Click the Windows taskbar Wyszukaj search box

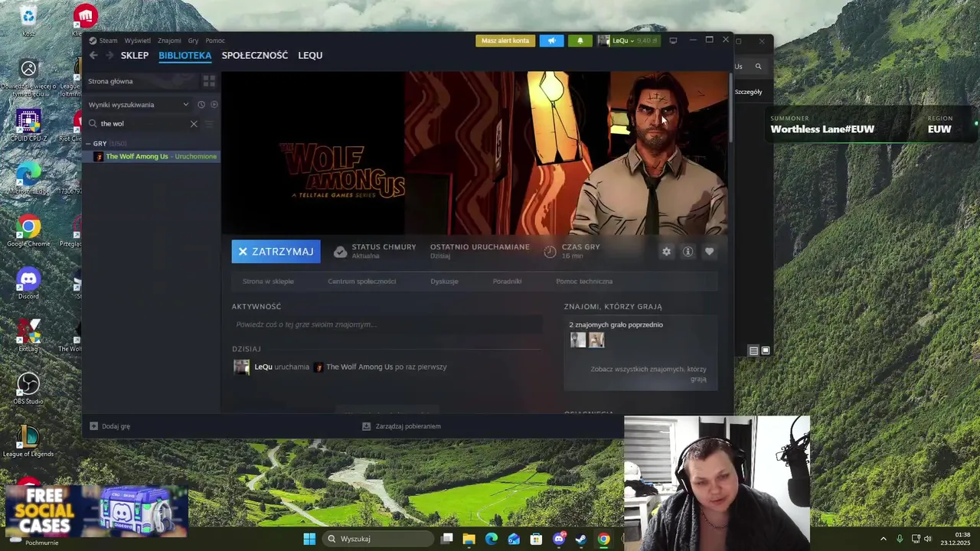click(x=377, y=539)
